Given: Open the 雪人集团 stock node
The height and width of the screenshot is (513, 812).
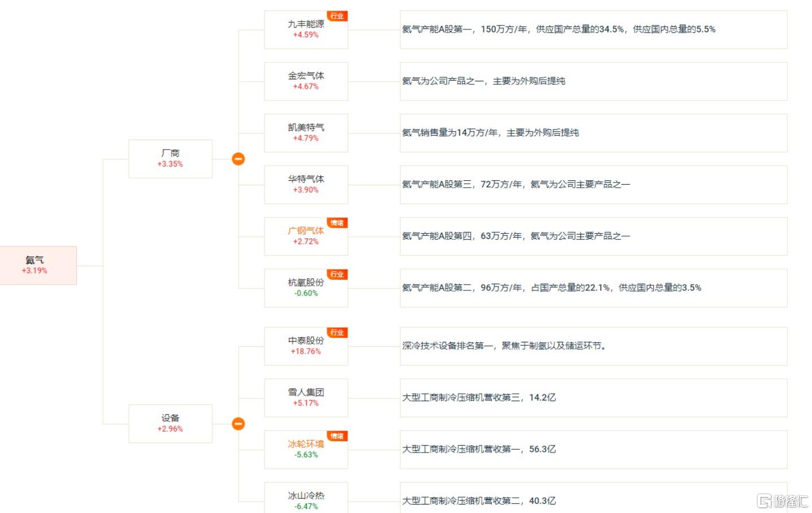Looking at the screenshot, I should (x=306, y=398).
